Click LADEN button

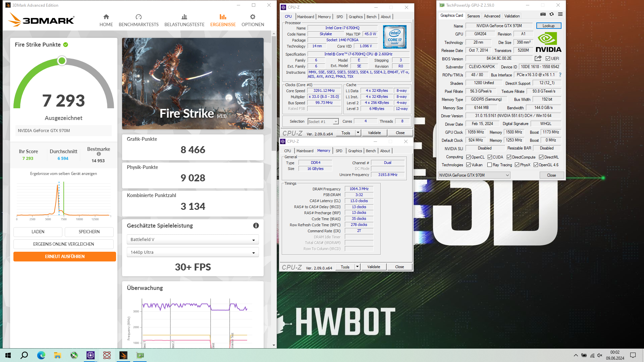(38, 232)
